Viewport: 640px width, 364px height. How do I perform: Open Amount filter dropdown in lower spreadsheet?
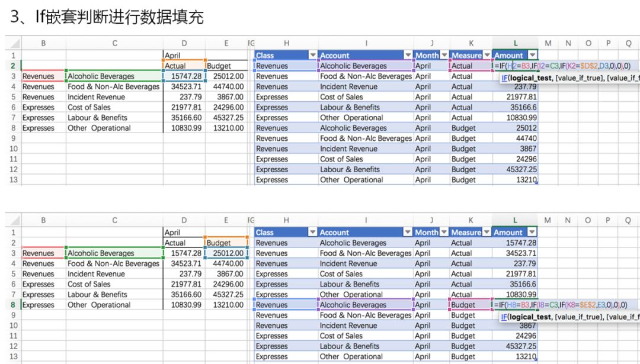coord(532,232)
